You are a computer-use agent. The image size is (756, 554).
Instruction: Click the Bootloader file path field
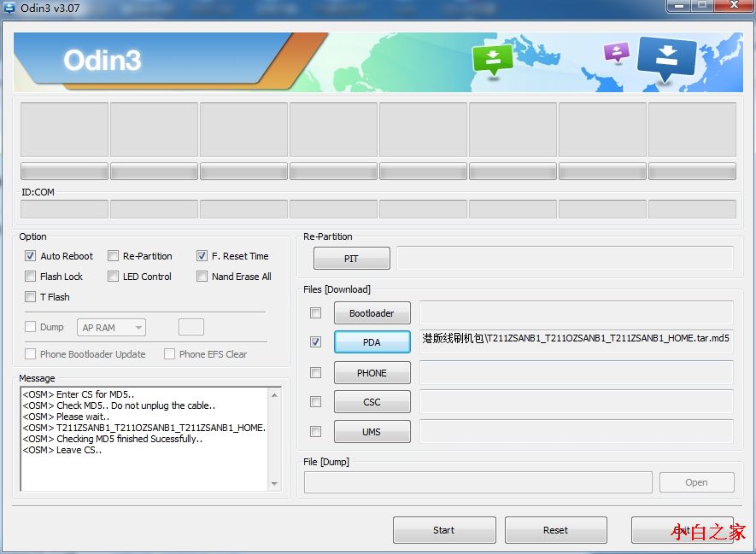click(x=576, y=312)
